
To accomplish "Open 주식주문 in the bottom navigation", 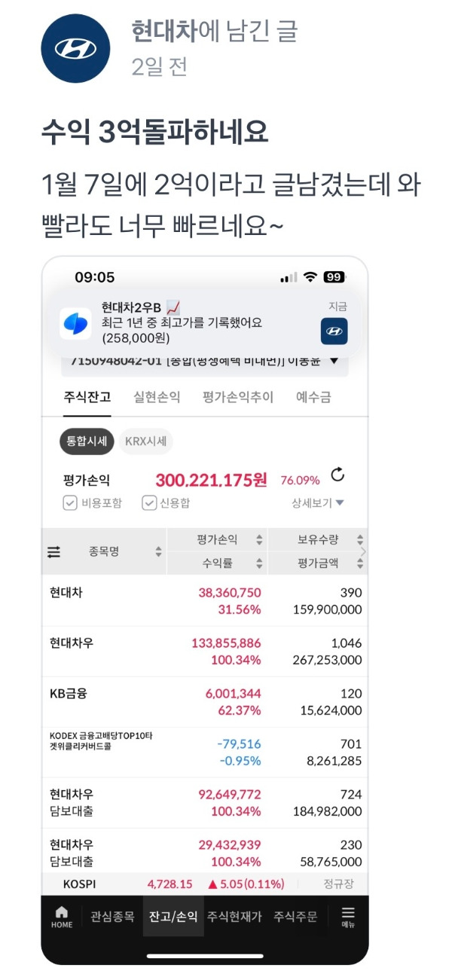I will click(x=295, y=917).
